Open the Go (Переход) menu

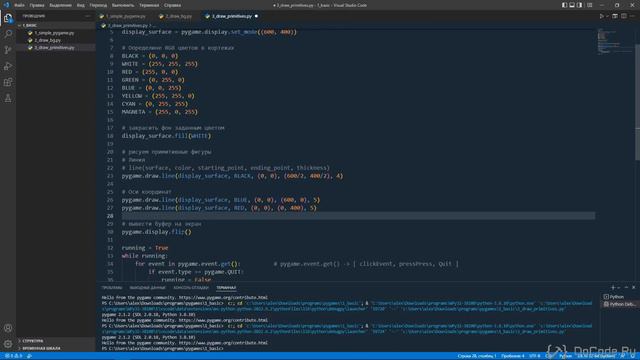coord(98,5)
